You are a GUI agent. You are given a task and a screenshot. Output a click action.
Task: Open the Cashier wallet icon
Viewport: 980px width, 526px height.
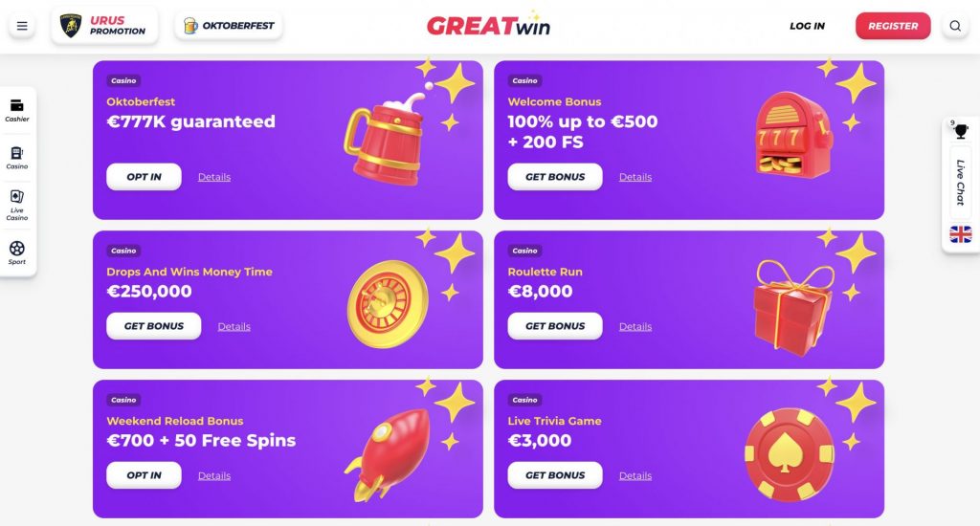tap(17, 106)
